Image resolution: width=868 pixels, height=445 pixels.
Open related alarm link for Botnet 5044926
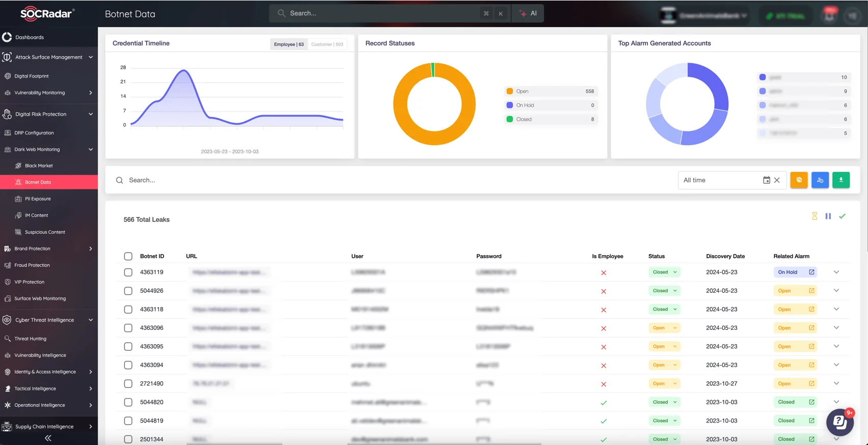[811, 291]
